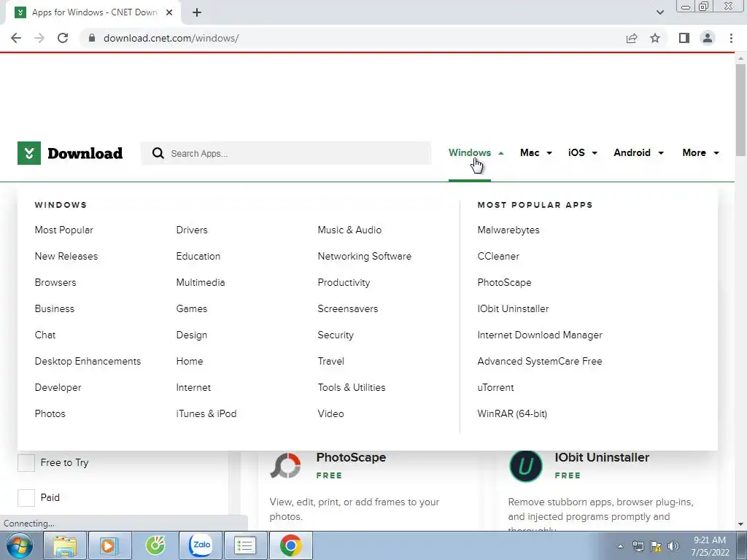The height and width of the screenshot is (560, 747).
Task: Click the Chrome taskbar icon
Action: [x=290, y=545]
